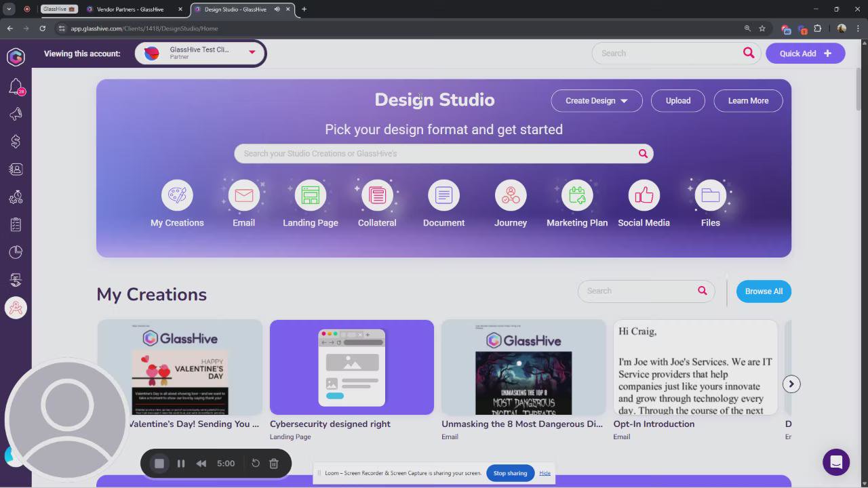Choose the Document design format
Viewport: 868px width, 488px height.
coord(443,195)
